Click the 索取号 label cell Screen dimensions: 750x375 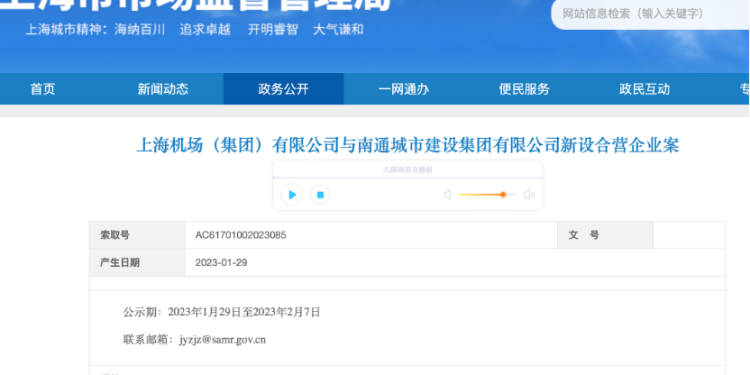[137, 235]
